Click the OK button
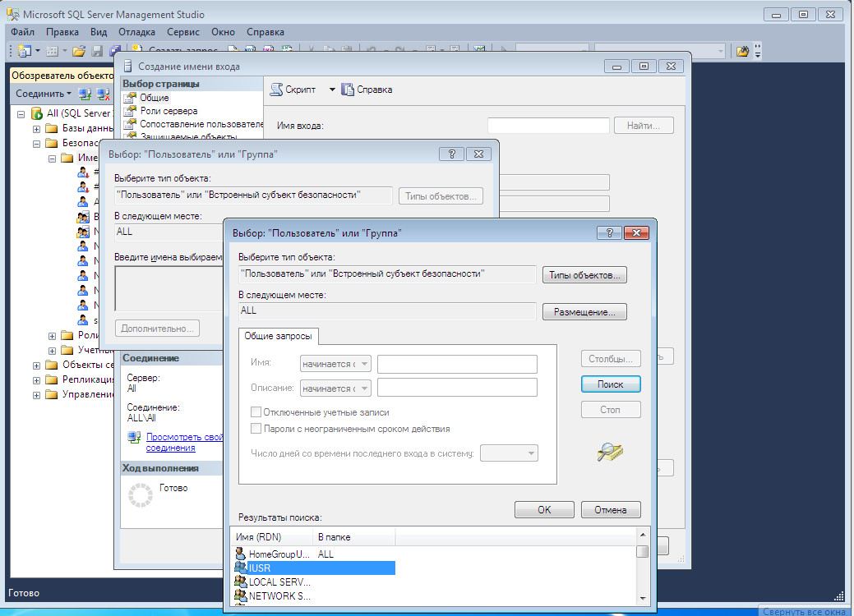This screenshot has height=616, width=854. [x=544, y=510]
